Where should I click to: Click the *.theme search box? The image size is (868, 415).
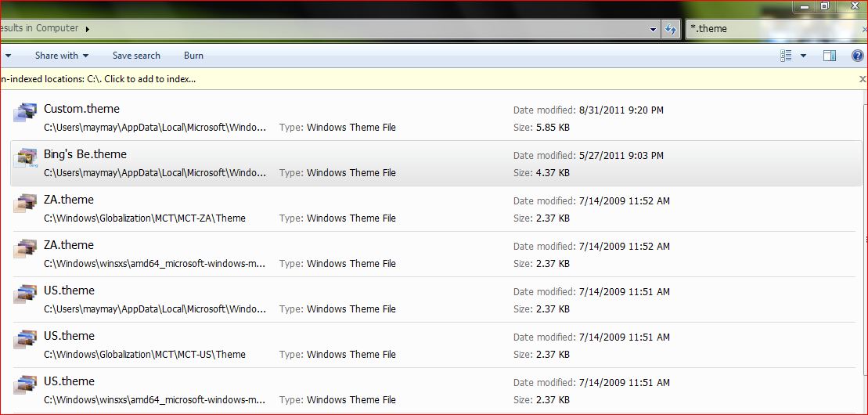click(x=775, y=30)
